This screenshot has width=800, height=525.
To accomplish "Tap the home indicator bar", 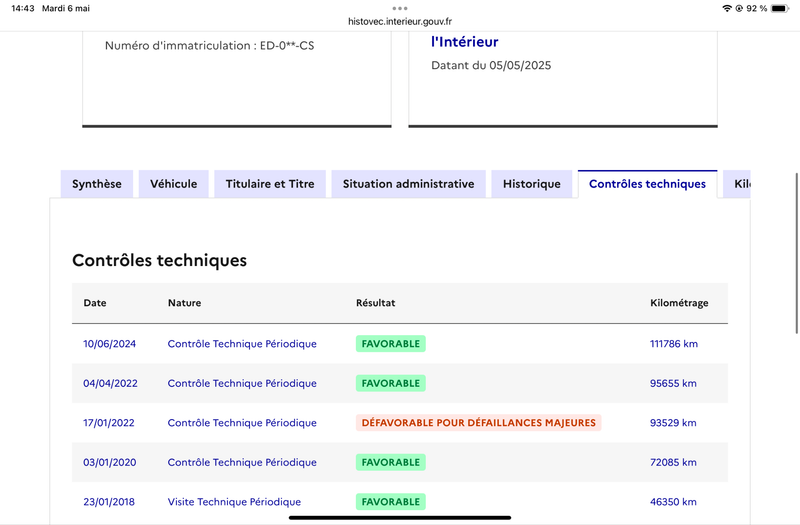I will (400, 517).
